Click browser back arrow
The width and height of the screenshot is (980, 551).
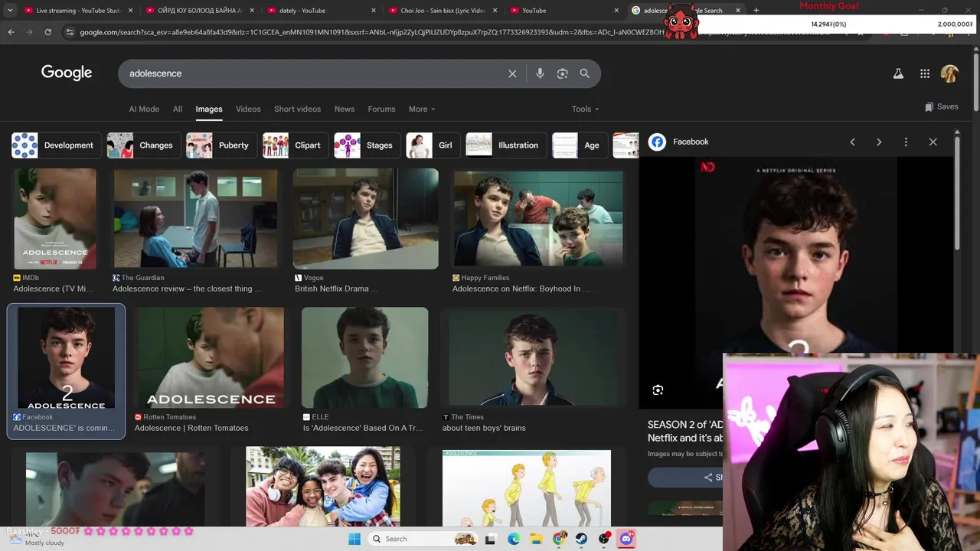11,32
